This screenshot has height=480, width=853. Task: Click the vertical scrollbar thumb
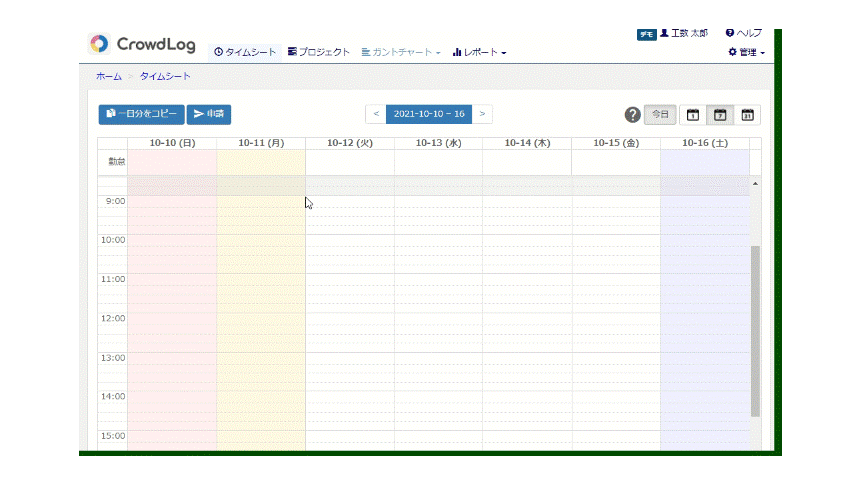(x=755, y=331)
